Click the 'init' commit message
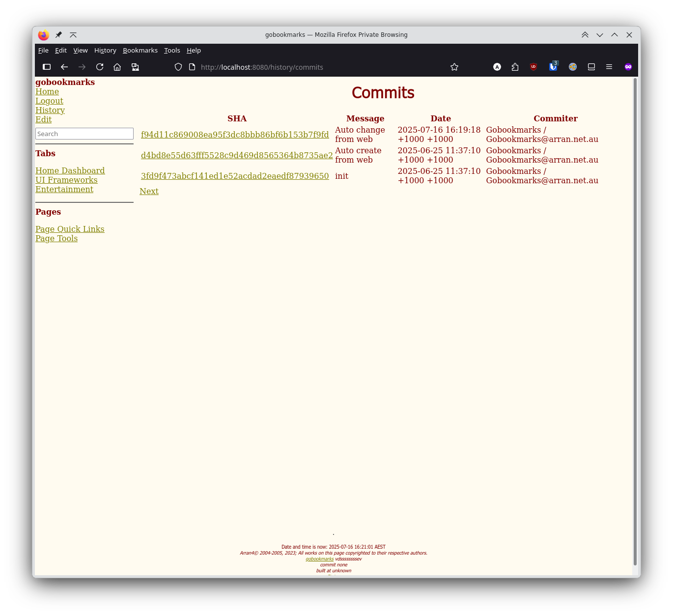Screen dimensions: 673x616 coord(341,176)
